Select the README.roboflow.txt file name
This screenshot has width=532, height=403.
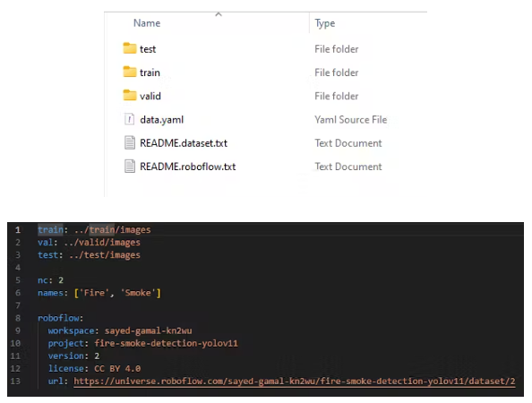(x=187, y=167)
